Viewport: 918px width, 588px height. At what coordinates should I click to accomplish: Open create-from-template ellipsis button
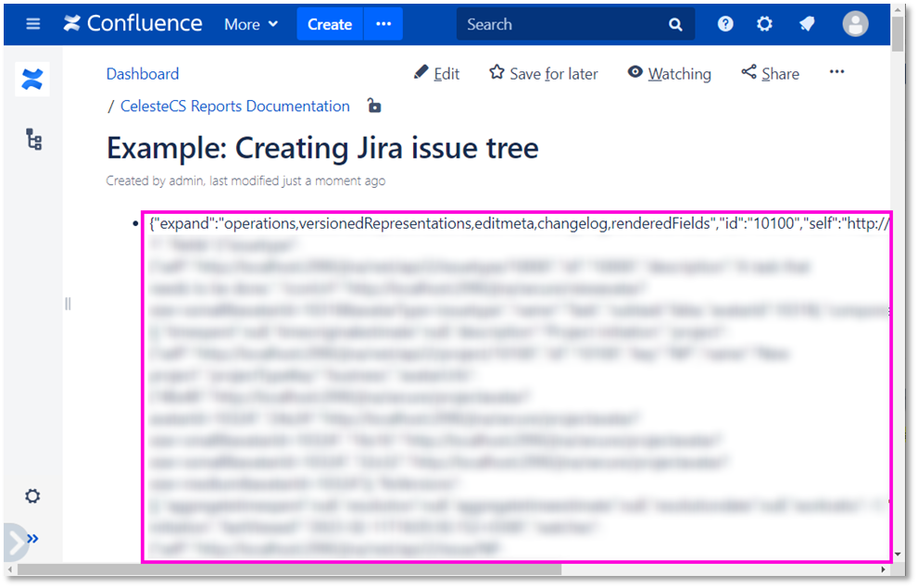click(x=384, y=25)
